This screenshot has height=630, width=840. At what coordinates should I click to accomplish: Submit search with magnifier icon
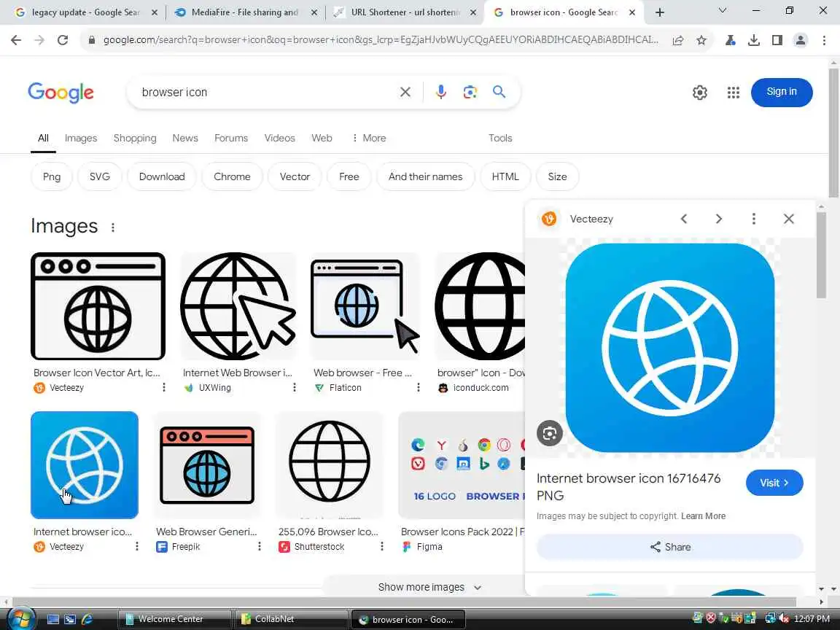click(499, 92)
